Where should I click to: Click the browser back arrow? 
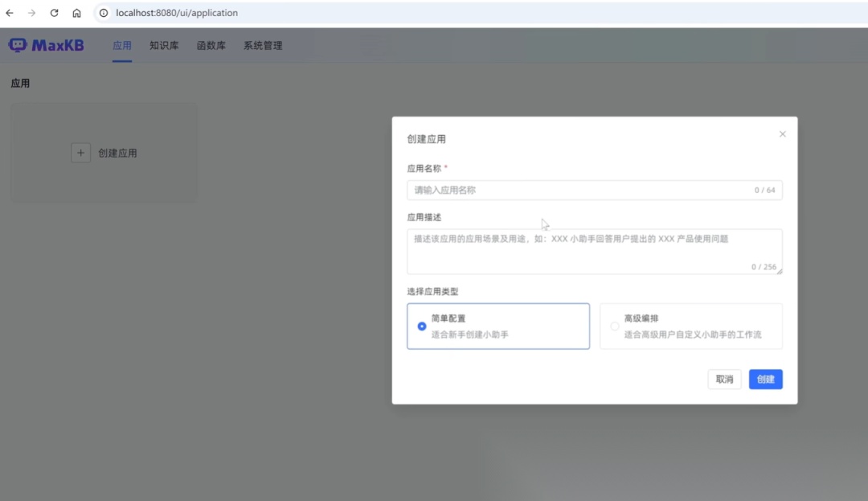pyautogui.click(x=10, y=13)
